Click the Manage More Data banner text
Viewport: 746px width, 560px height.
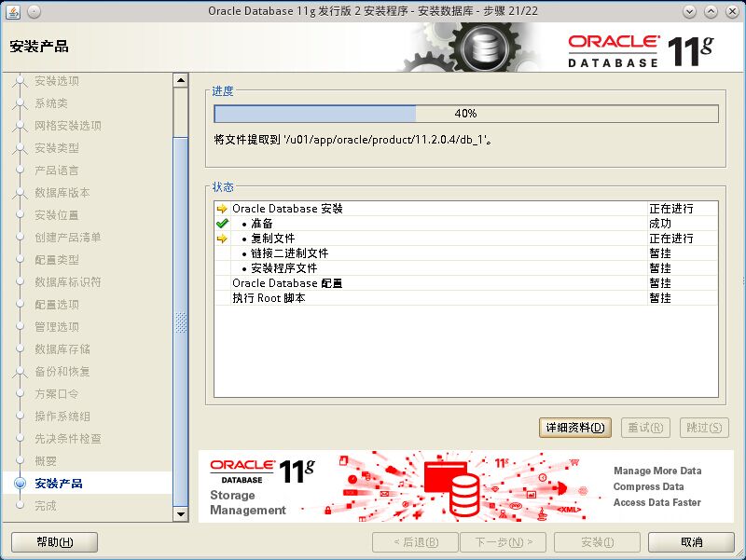tap(657, 471)
